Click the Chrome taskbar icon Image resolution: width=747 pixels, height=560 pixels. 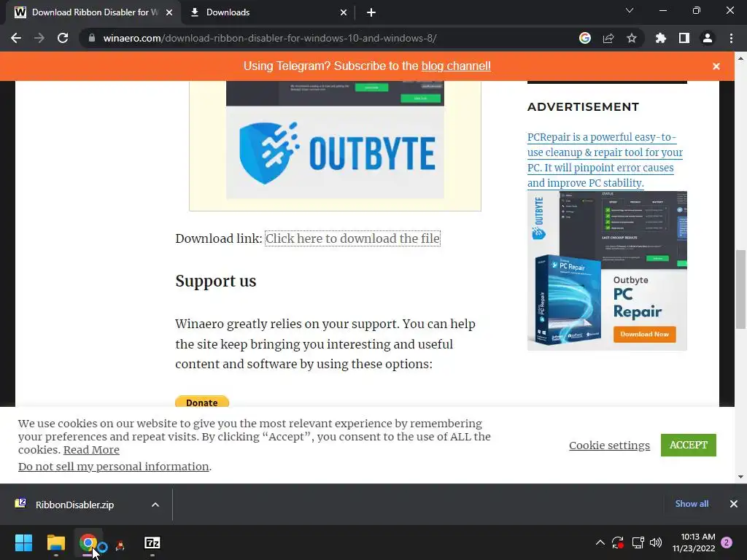88,542
